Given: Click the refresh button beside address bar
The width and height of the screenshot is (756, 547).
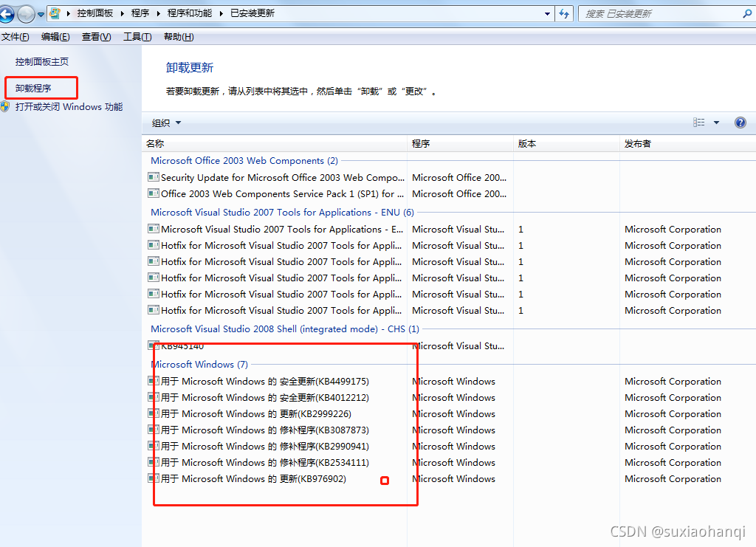Looking at the screenshot, I should pyautogui.click(x=563, y=13).
